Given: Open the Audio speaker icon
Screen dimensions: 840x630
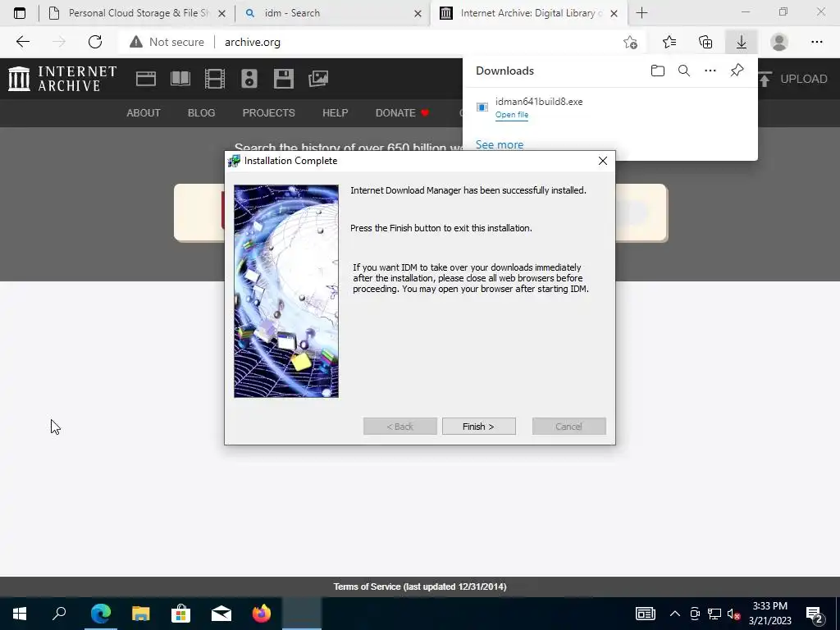Looking at the screenshot, I should pyautogui.click(x=249, y=79).
